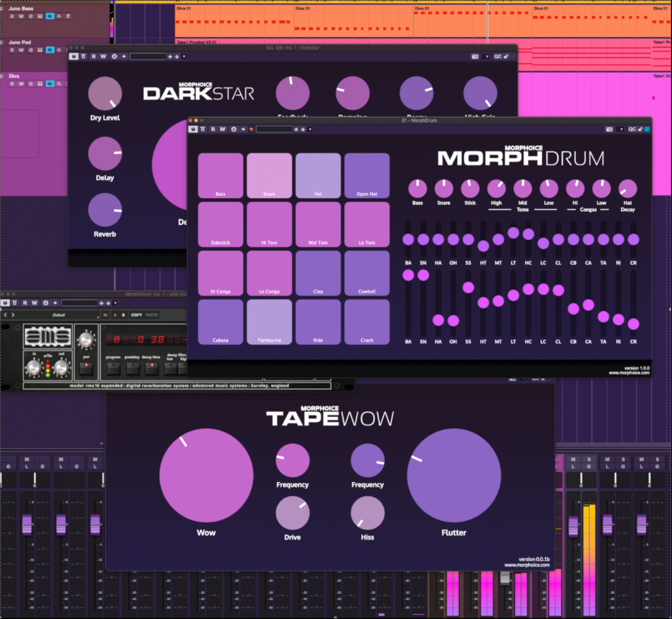Enable Write automation in DarkStar header

click(x=103, y=56)
